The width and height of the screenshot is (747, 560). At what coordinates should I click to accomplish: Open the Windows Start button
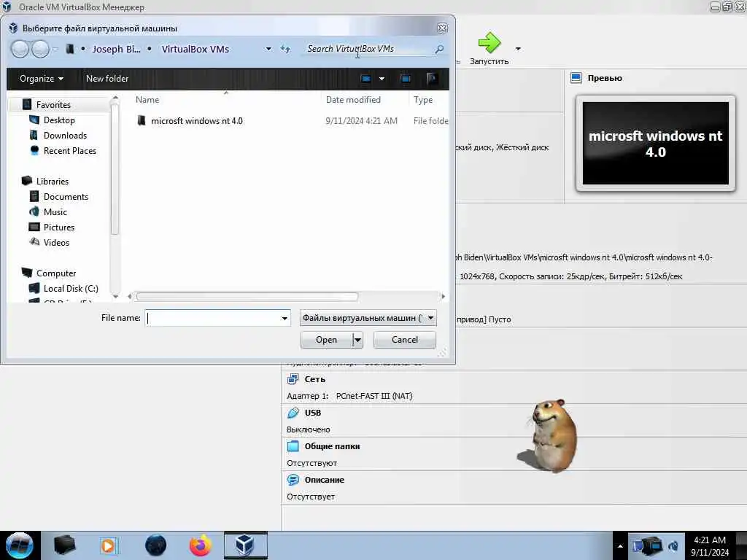(20, 545)
